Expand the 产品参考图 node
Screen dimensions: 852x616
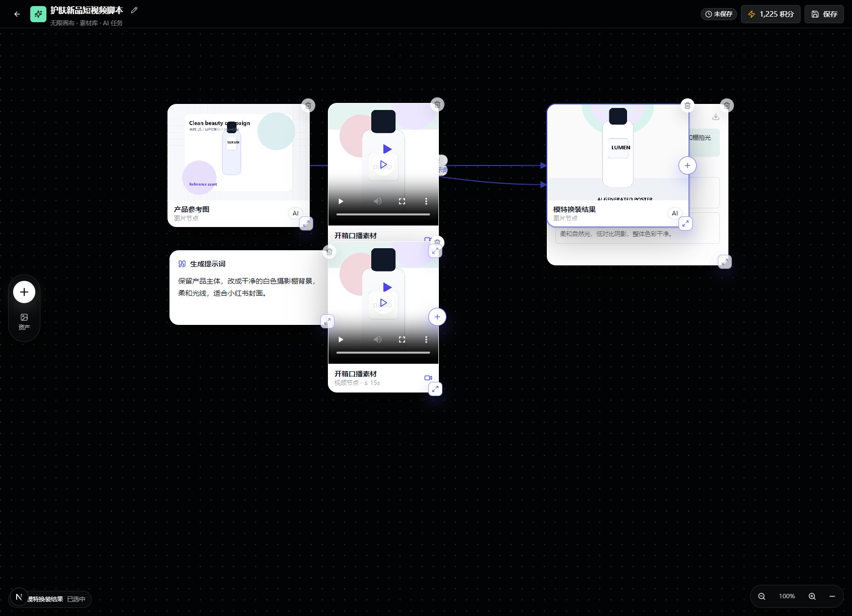[306, 223]
